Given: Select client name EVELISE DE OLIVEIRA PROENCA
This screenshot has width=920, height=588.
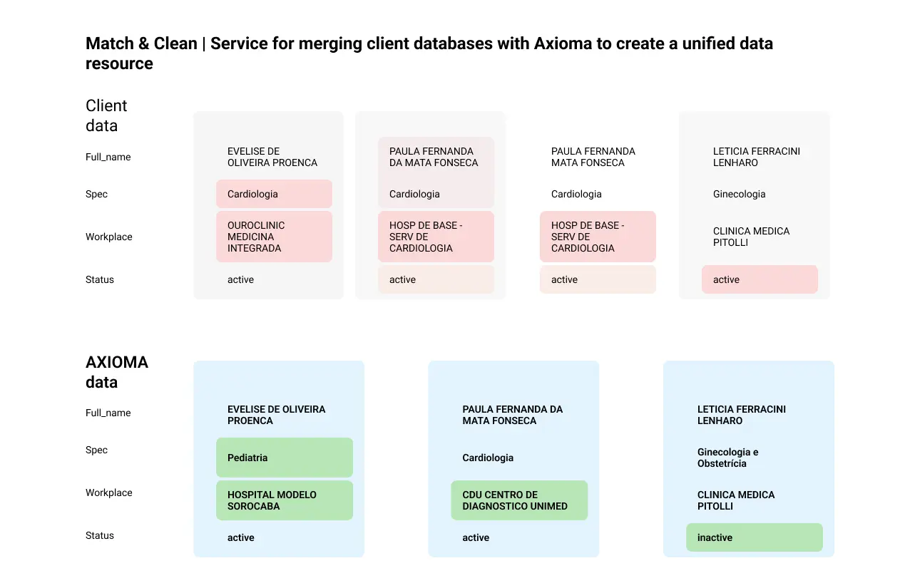Looking at the screenshot, I should coord(272,157).
